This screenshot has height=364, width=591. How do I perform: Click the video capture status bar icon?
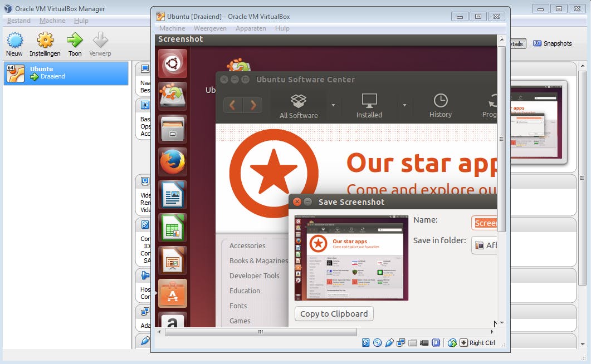[x=424, y=342]
